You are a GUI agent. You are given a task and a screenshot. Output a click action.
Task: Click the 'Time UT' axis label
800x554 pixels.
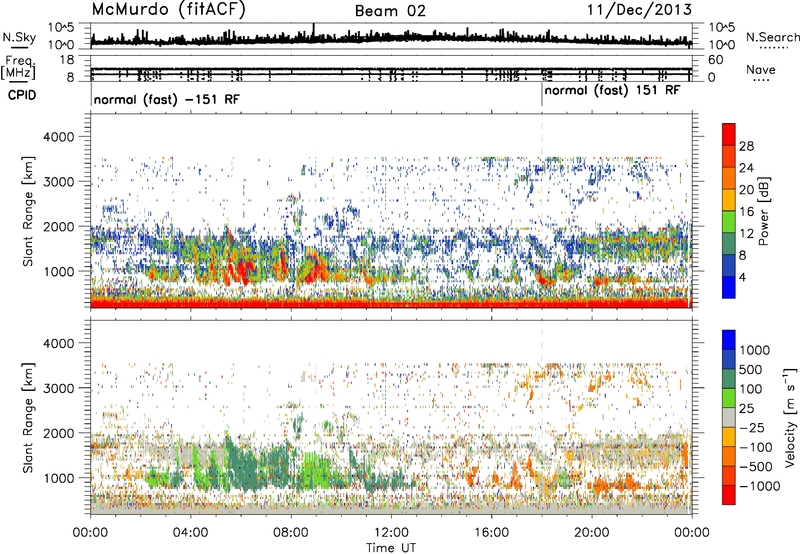pos(391,547)
